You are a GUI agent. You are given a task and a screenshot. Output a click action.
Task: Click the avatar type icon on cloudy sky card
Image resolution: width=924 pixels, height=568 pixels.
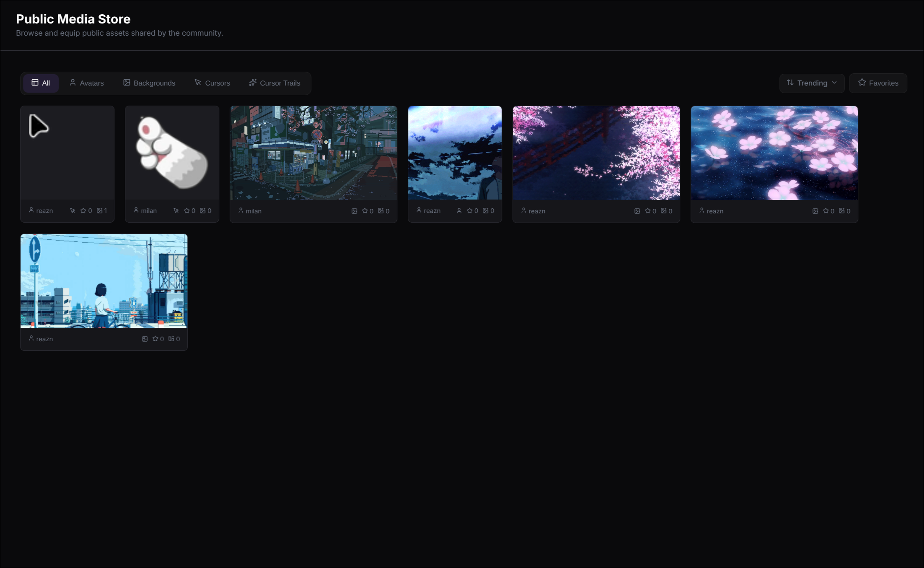[459, 210]
